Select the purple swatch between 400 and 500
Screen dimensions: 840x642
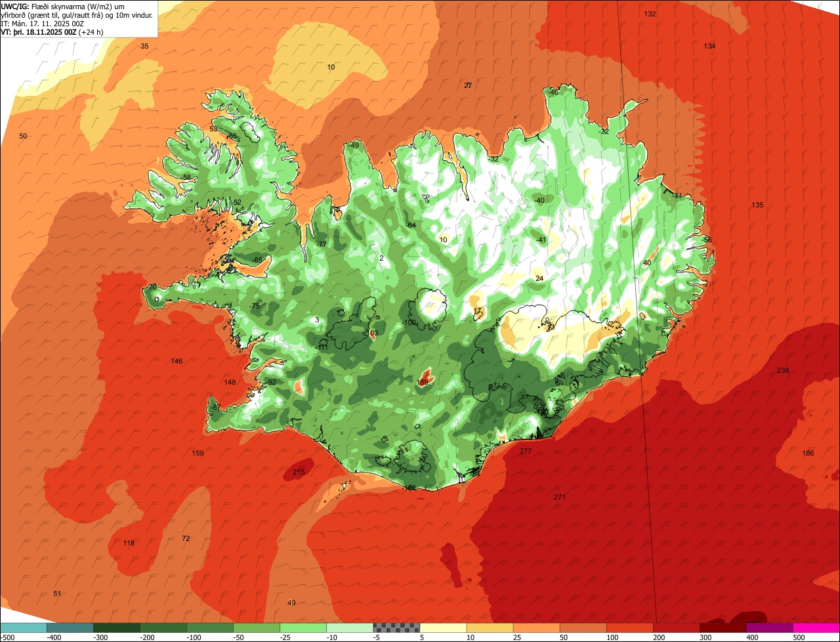point(769,628)
